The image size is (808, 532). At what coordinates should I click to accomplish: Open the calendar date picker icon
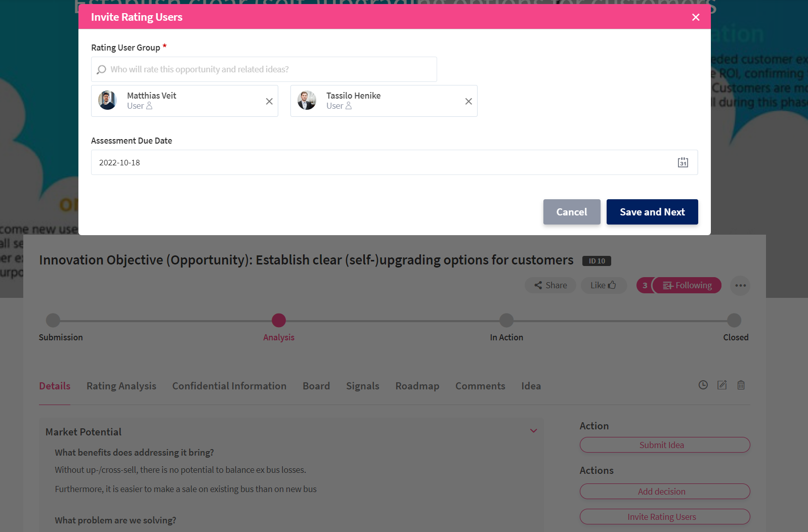point(683,162)
